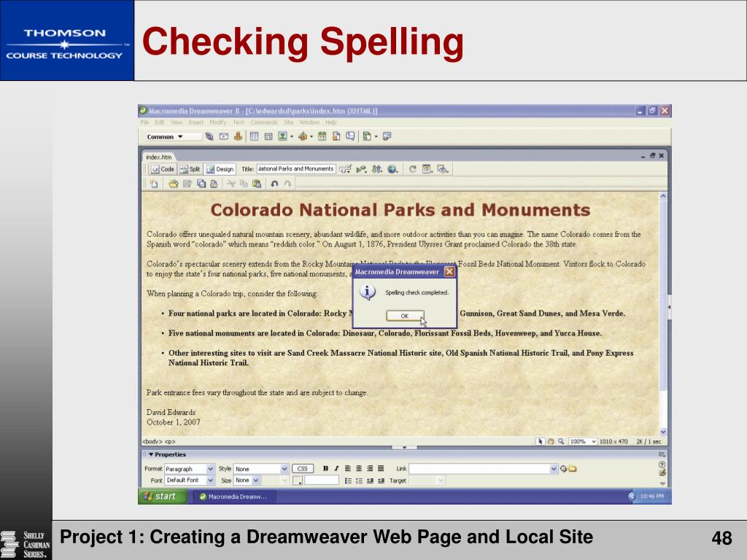Click the Insert Table icon
The image size is (747, 560).
click(255, 136)
